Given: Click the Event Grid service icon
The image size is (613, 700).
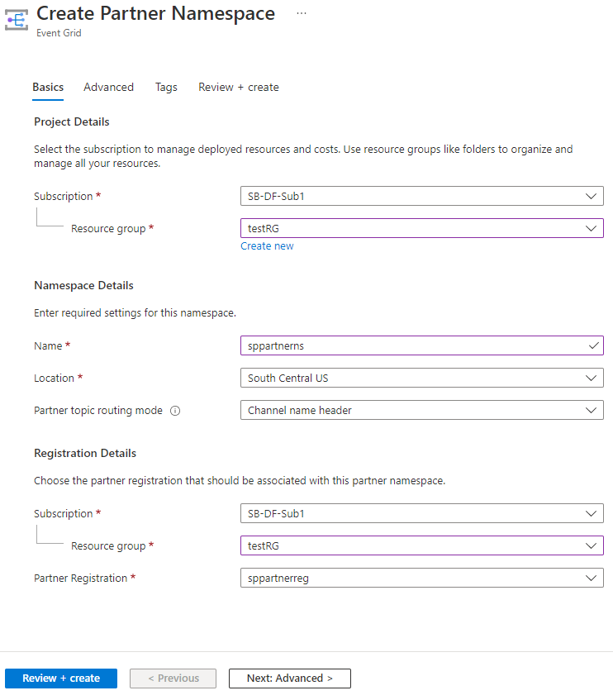Looking at the screenshot, I should coord(17,20).
